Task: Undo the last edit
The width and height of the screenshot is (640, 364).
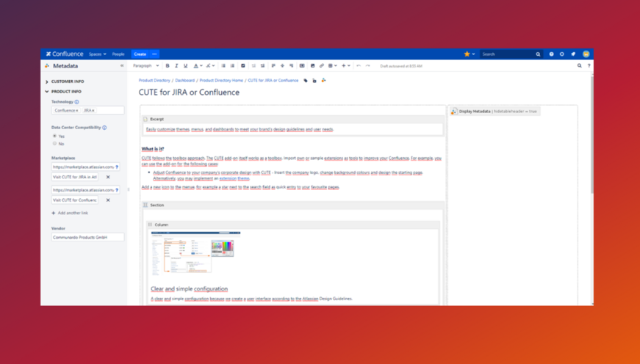Action: (359, 65)
